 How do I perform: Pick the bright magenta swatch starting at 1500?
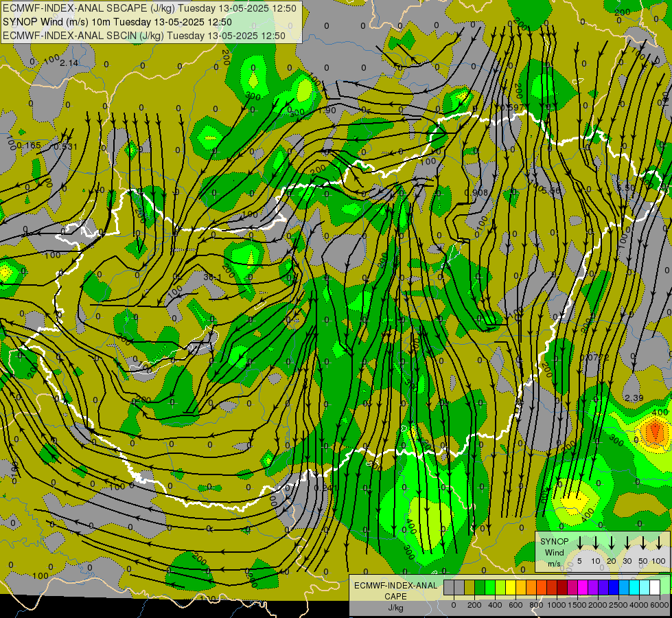[583, 587]
